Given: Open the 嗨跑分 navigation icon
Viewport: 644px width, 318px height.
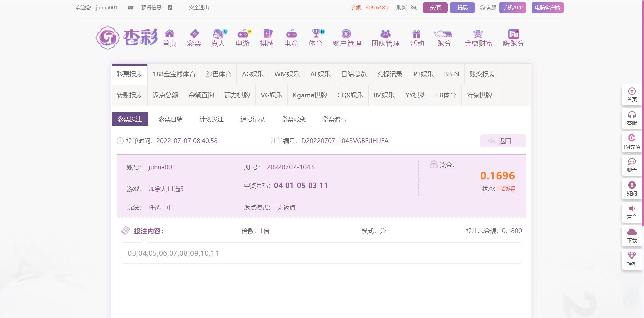Looking at the screenshot, I should click(513, 38).
